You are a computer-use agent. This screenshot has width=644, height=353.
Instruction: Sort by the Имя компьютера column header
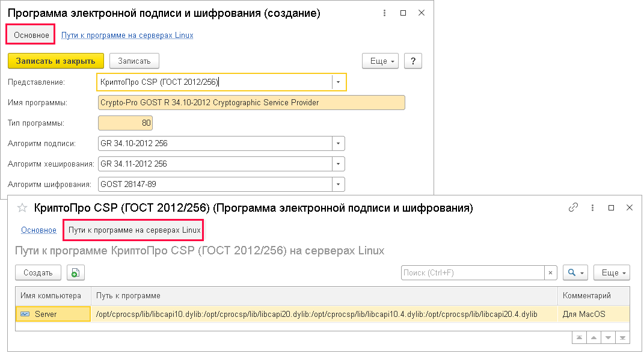click(x=54, y=296)
